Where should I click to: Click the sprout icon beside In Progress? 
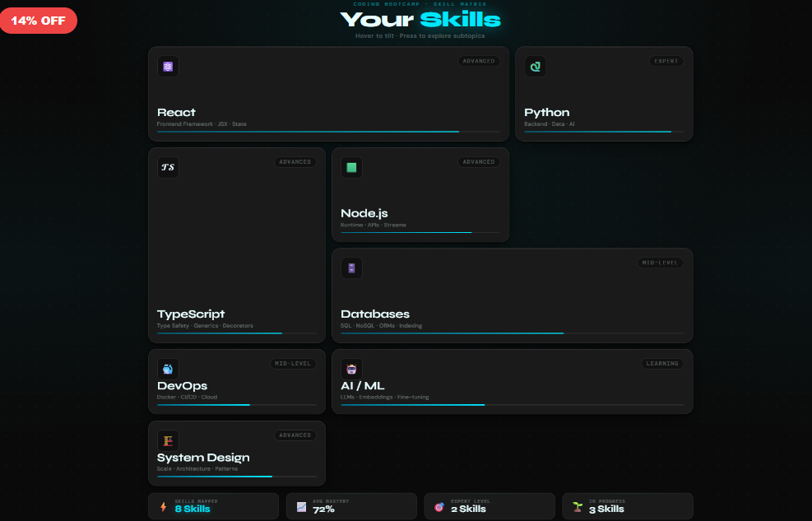tap(578, 507)
